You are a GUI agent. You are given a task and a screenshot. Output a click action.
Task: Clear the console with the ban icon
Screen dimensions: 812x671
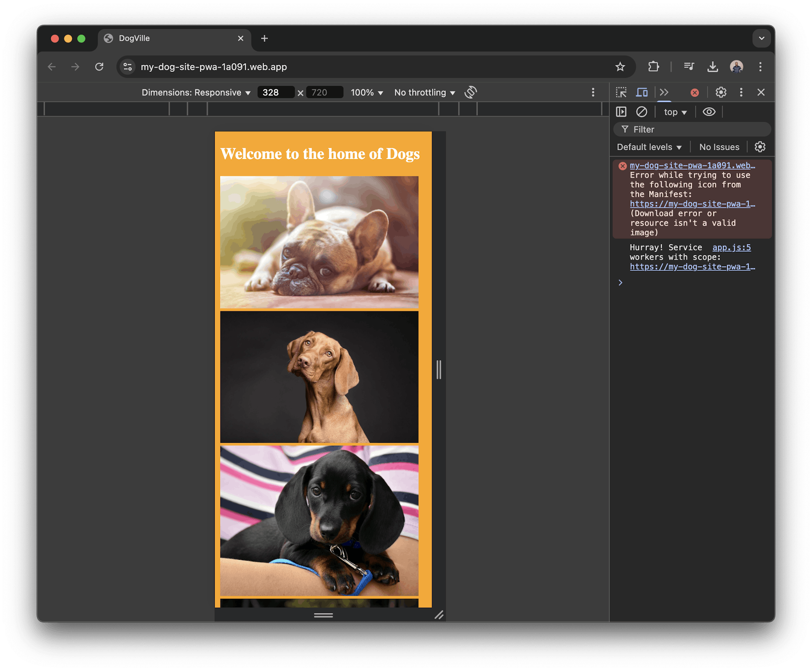(x=641, y=112)
